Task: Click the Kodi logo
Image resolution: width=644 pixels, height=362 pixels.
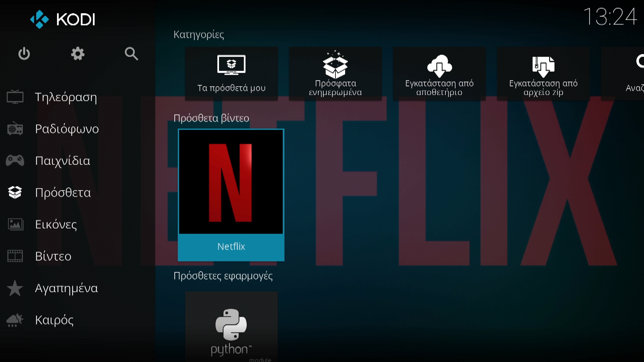Action: pos(63,19)
